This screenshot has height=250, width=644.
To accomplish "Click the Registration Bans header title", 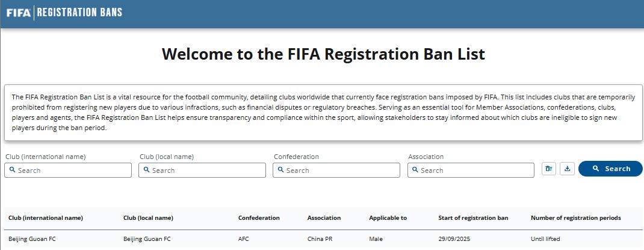I will [80, 12].
